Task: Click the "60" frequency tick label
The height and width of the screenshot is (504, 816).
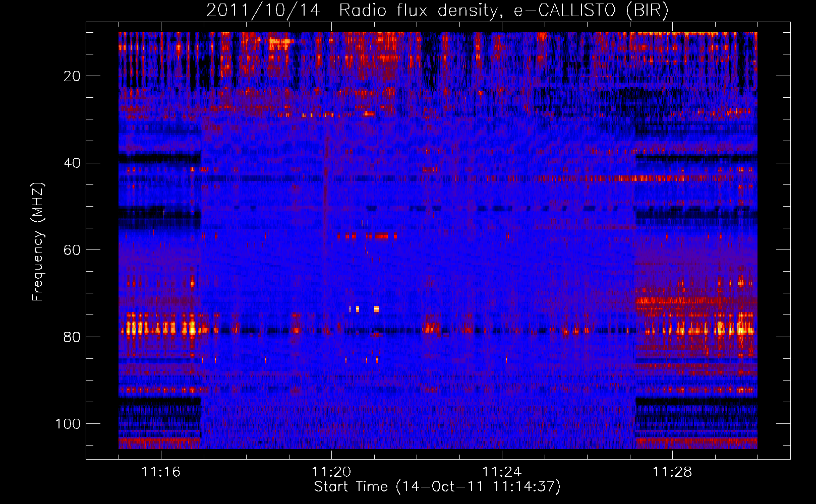Action: pyautogui.click(x=72, y=250)
